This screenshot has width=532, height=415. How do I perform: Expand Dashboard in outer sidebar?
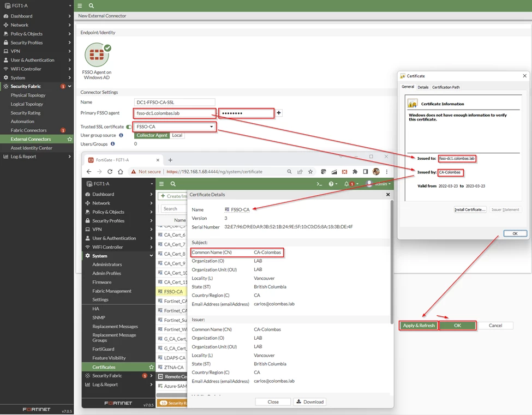pos(37,16)
